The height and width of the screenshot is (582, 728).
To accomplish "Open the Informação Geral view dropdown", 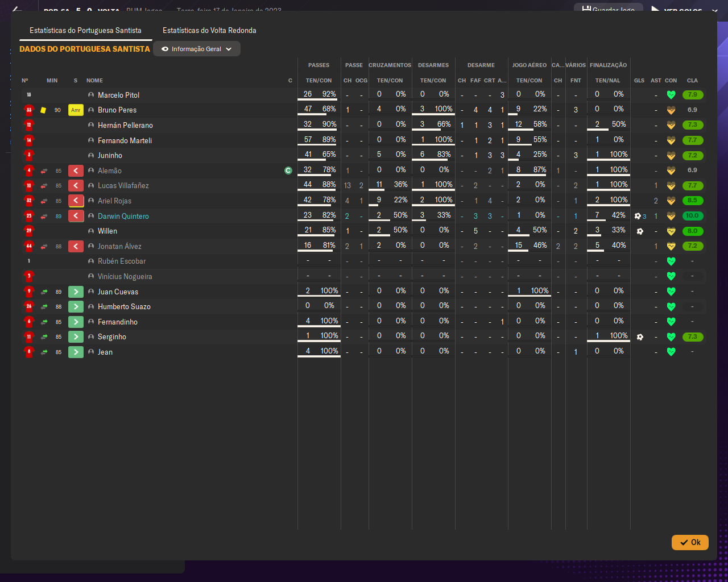I will 197,49.
